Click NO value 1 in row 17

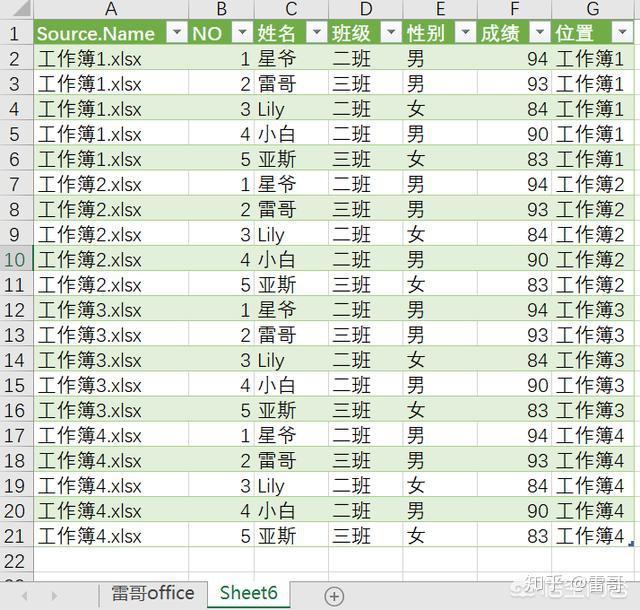pos(245,436)
